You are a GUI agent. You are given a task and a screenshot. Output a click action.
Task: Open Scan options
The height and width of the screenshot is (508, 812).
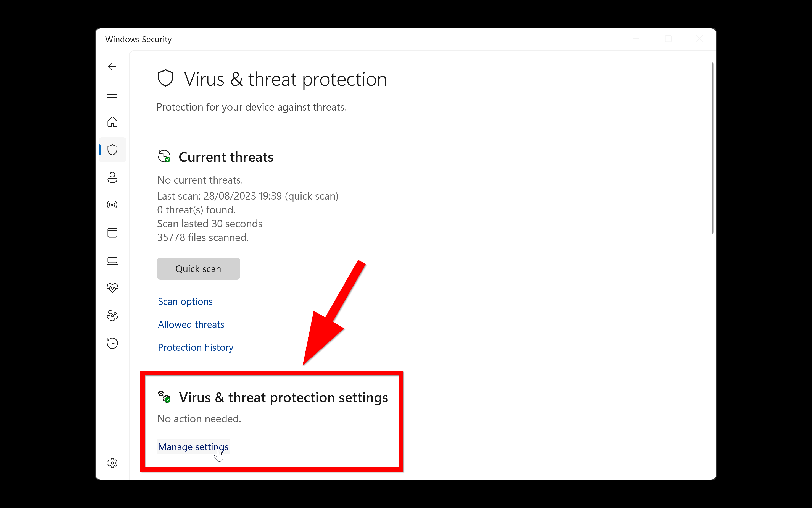pyautogui.click(x=185, y=301)
